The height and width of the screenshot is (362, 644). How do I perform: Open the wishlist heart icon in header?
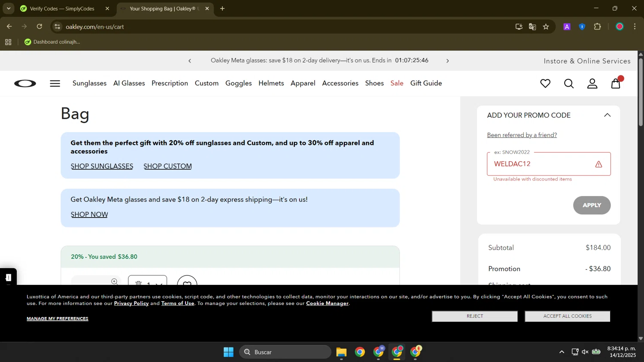(x=545, y=84)
